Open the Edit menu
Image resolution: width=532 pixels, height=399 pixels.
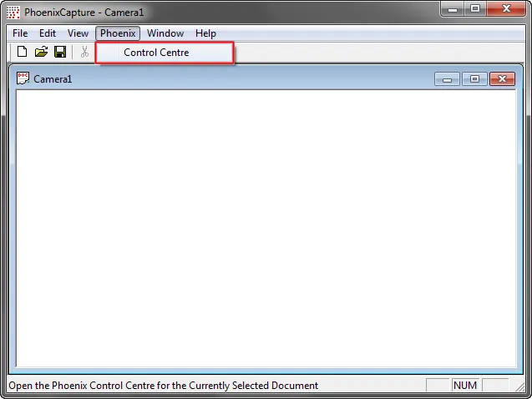click(48, 33)
